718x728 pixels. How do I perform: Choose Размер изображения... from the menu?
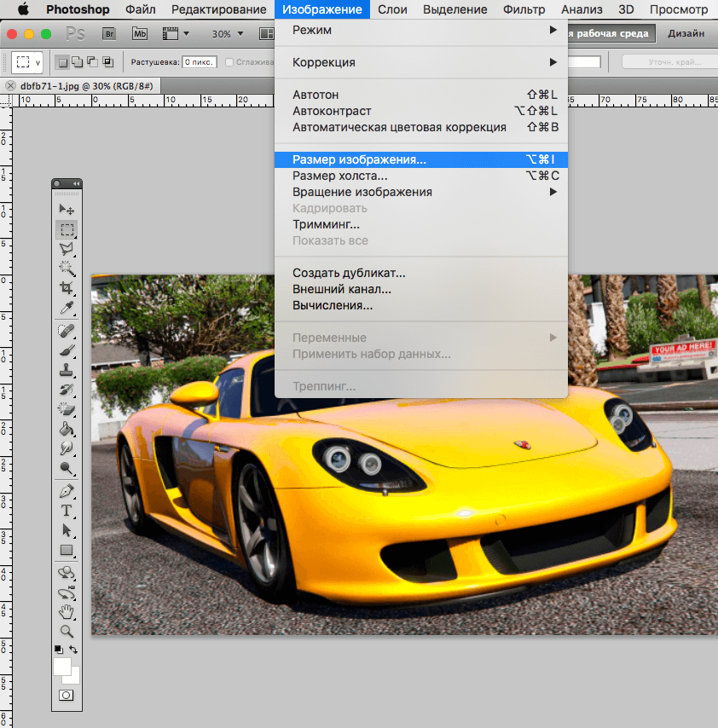coord(359,159)
